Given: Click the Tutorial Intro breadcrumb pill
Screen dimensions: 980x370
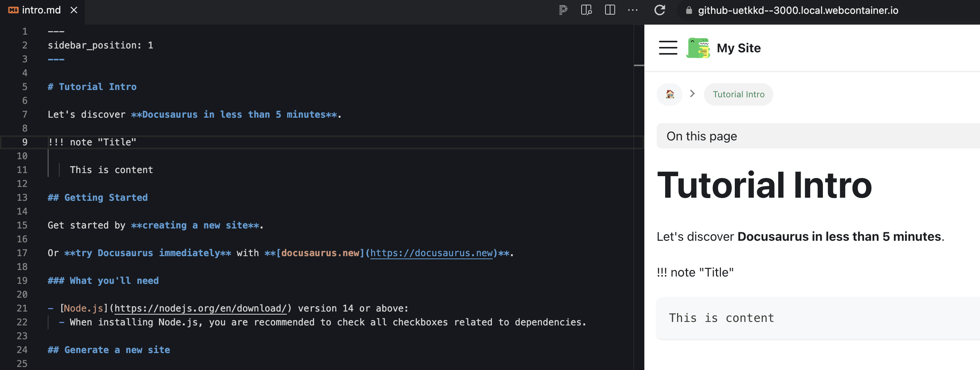Looking at the screenshot, I should [x=738, y=94].
